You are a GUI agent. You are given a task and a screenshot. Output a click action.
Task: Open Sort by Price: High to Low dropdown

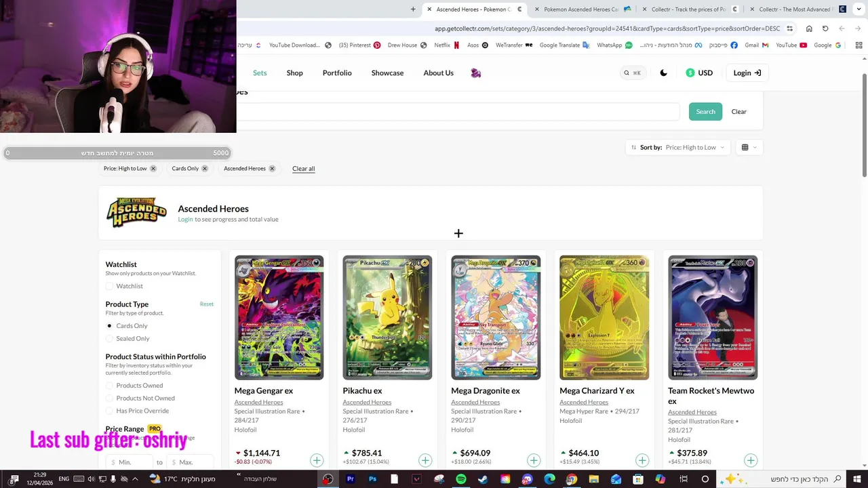pos(678,147)
